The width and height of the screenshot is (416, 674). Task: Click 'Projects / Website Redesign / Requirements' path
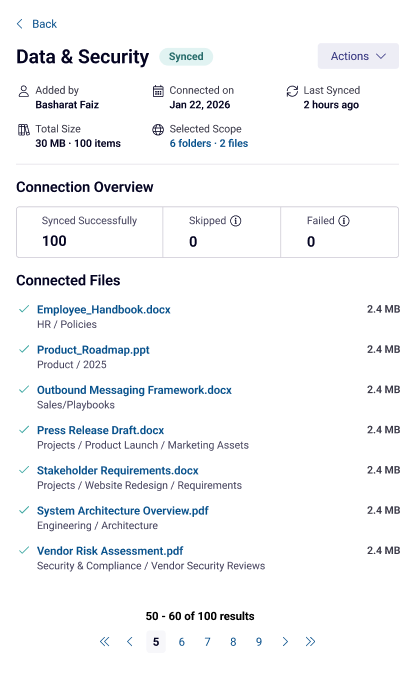pyautogui.click(x=139, y=485)
